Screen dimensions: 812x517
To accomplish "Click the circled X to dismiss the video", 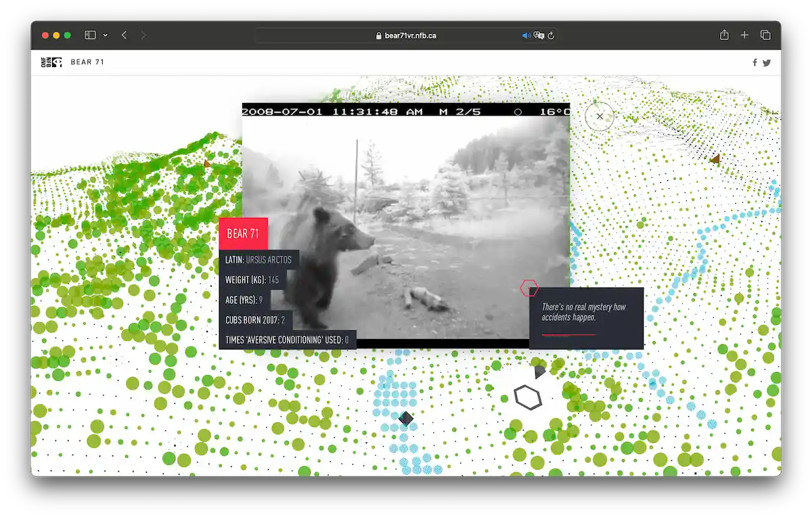I will 600,116.
